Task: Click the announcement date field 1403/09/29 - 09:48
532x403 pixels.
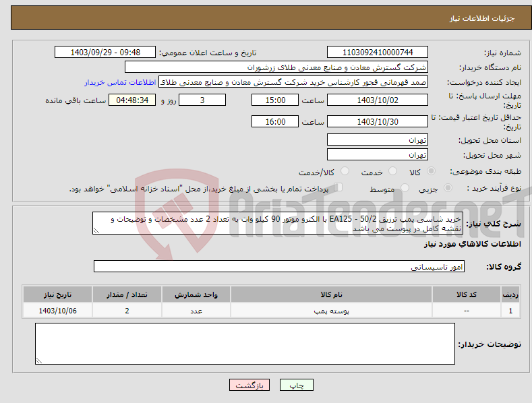Action: click(x=105, y=53)
